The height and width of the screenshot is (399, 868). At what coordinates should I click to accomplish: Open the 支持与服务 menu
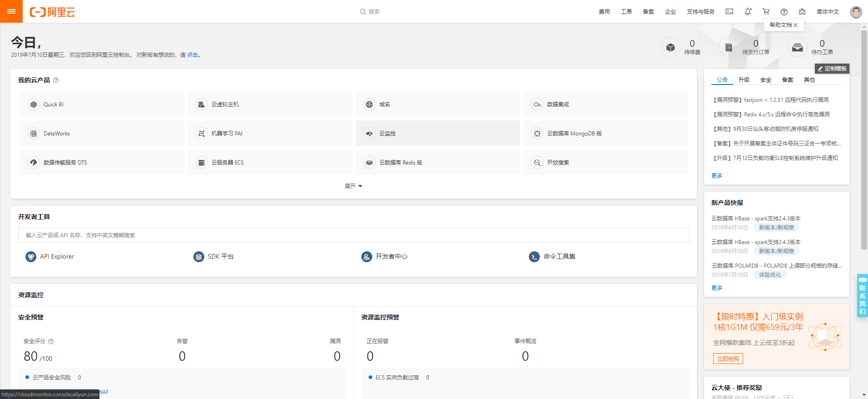tap(700, 12)
